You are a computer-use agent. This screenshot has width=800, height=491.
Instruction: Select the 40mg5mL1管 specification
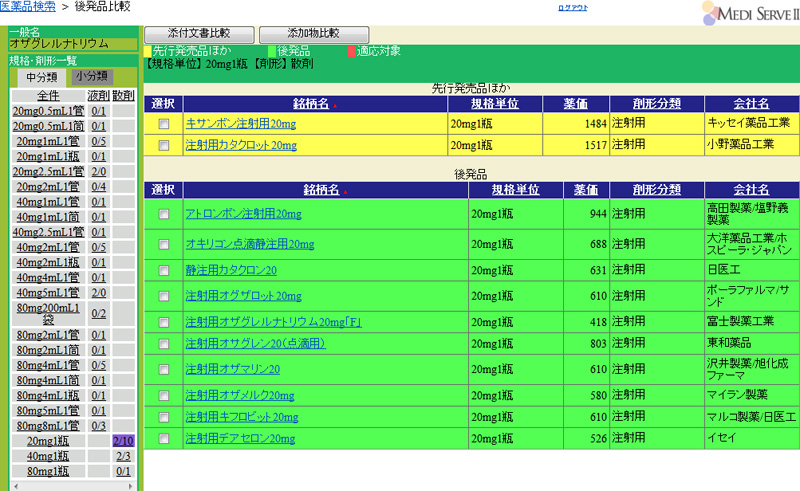click(x=48, y=293)
